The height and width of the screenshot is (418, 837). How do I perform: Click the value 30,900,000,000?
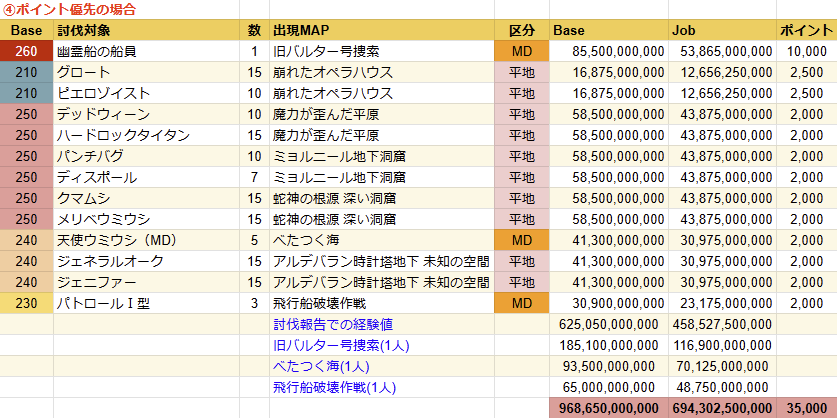618,303
